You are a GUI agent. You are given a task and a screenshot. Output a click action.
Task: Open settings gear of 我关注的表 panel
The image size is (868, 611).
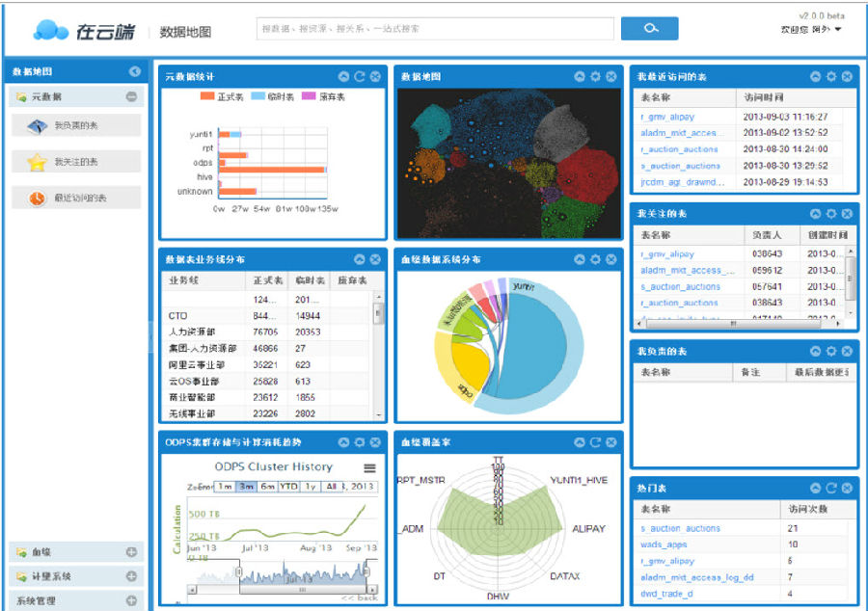point(830,213)
